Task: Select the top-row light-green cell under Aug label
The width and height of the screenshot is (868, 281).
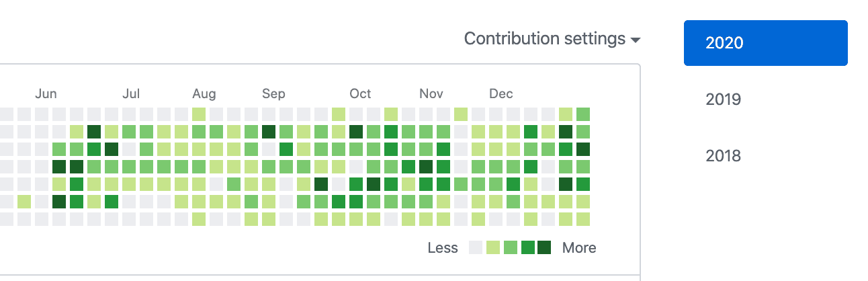Action: 199,114
